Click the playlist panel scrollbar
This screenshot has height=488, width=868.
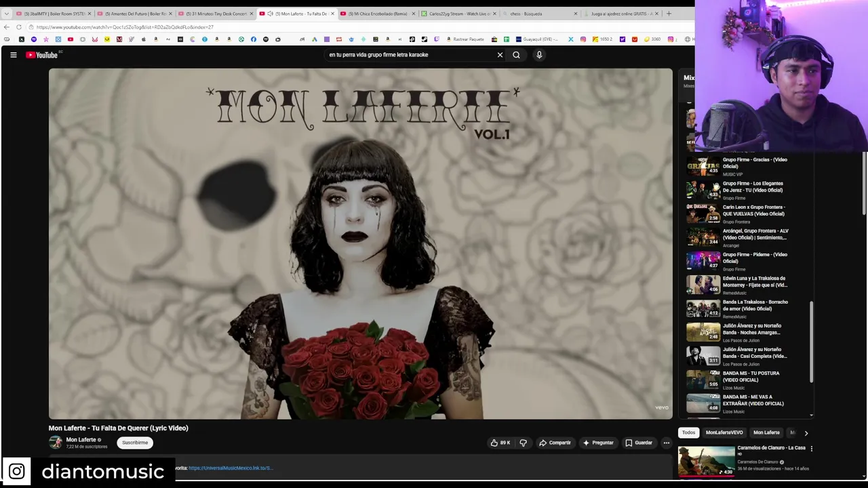click(812, 341)
